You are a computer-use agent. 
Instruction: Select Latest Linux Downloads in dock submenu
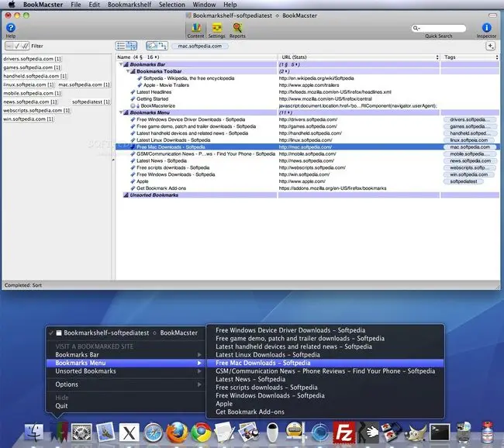click(x=268, y=355)
